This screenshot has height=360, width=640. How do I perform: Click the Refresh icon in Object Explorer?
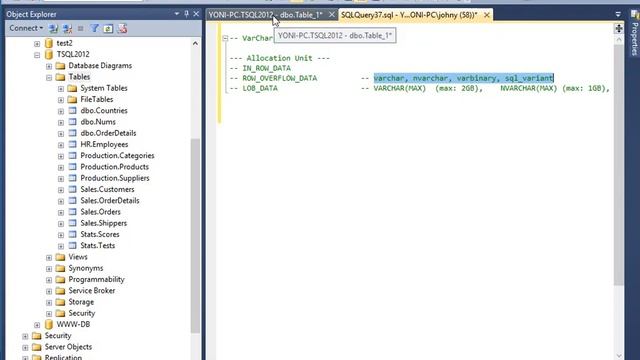pos(108,29)
